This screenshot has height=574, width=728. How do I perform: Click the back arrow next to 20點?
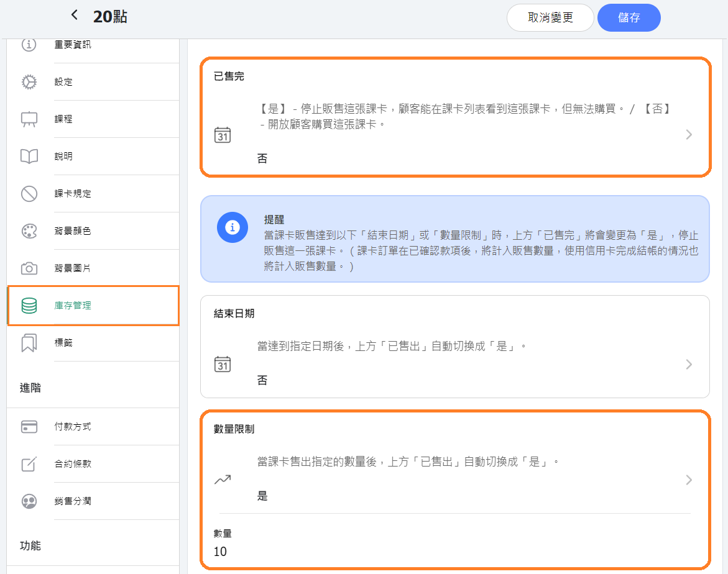tap(75, 16)
